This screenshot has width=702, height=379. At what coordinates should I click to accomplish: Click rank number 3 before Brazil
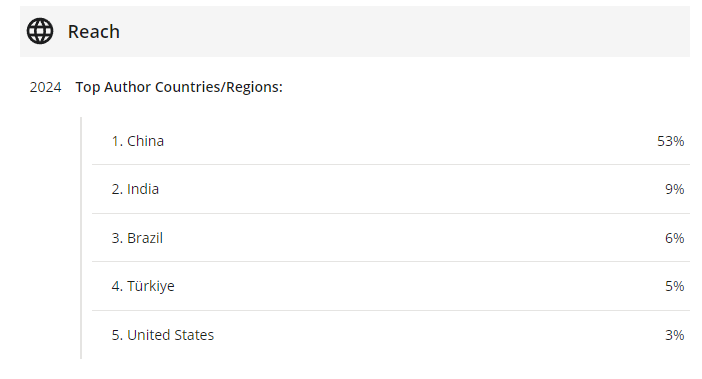pyautogui.click(x=117, y=238)
